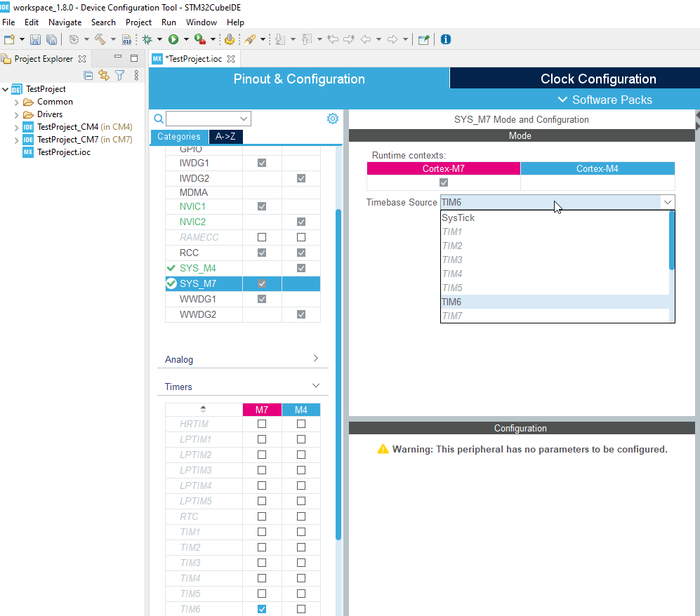The image size is (700, 616).
Task: Toggle the RCC M4 checkbox
Action: [301, 253]
